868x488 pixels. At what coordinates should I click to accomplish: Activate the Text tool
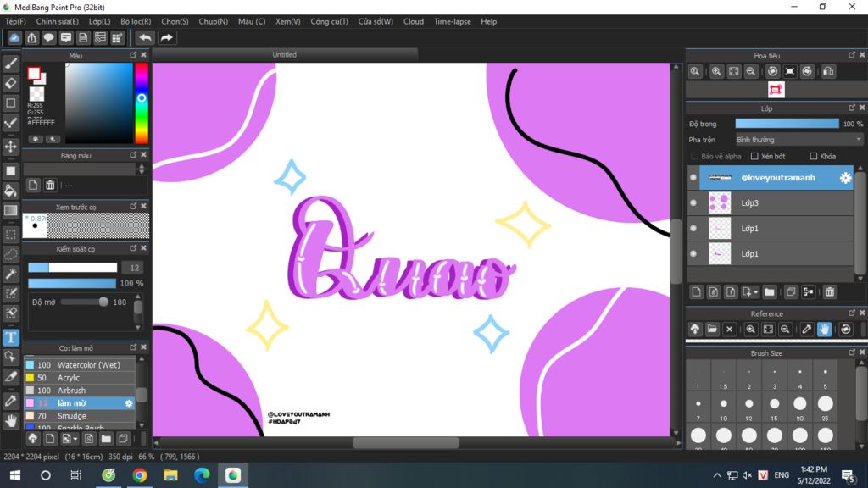(10, 337)
